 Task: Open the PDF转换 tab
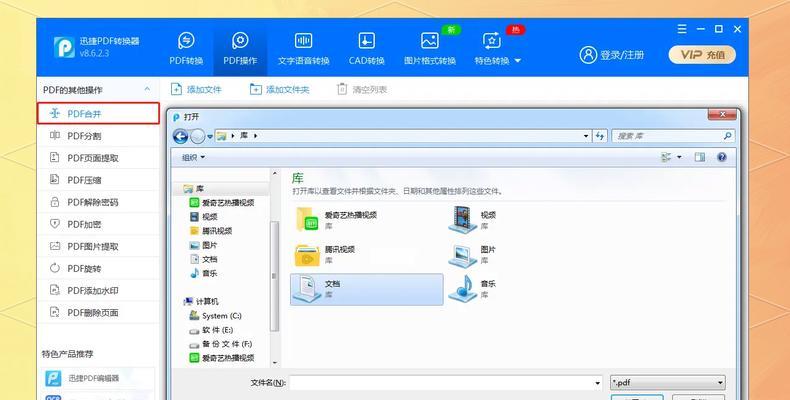186,49
